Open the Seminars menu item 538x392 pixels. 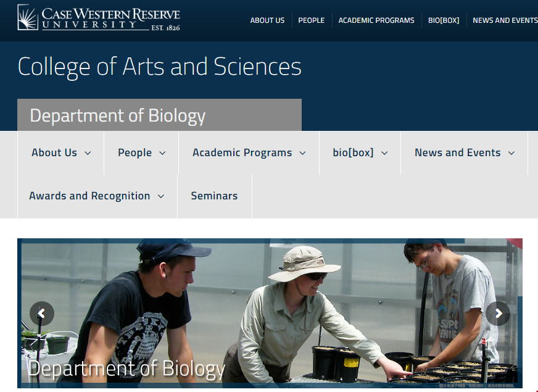(214, 196)
